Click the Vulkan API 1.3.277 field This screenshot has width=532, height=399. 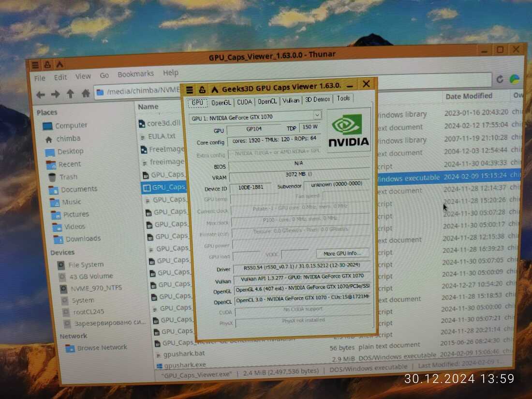302,278
